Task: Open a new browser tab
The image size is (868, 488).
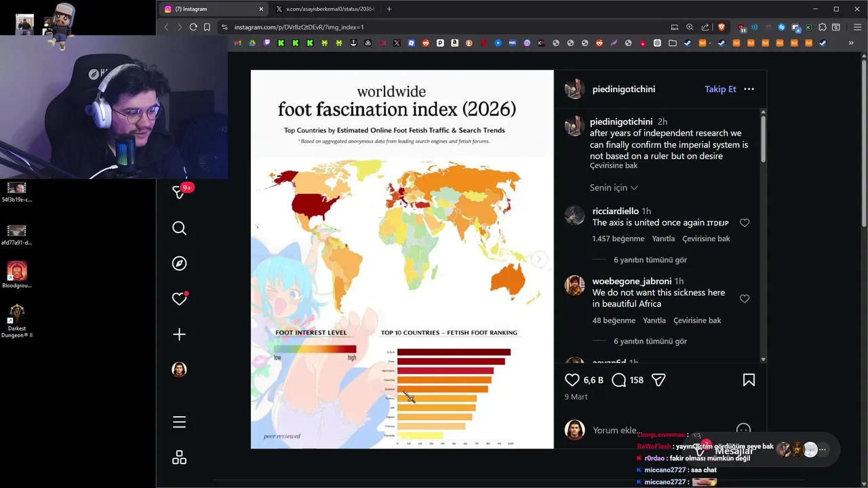Action: tap(389, 9)
